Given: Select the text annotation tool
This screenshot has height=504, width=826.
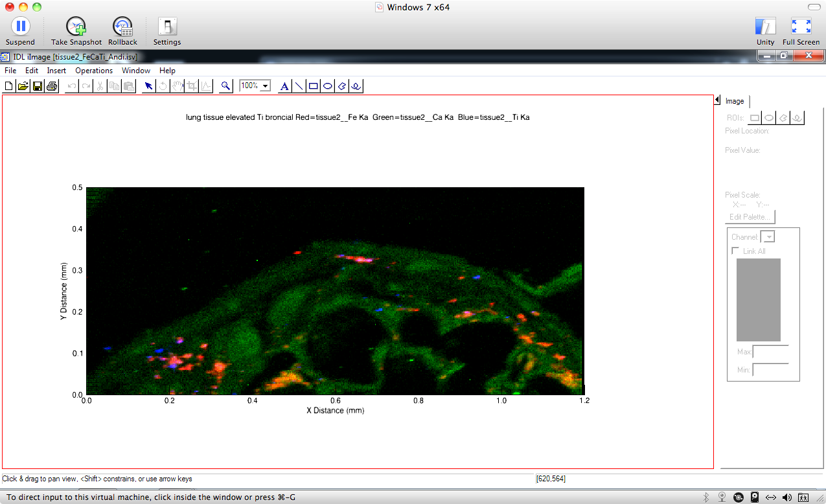Looking at the screenshot, I should click(284, 85).
